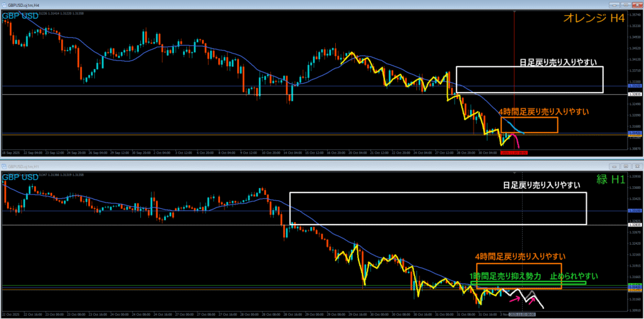
Task: Select the GBPUSD.oj1m,H4 window title
Action: [23, 4]
